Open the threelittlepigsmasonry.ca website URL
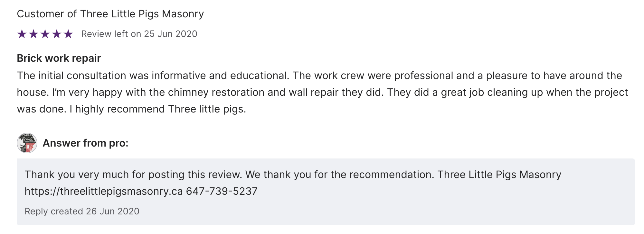 pyautogui.click(x=104, y=191)
